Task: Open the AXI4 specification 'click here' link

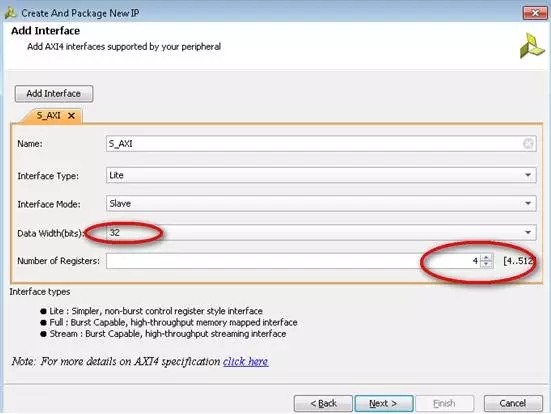Action: click(x=246, y=361)
